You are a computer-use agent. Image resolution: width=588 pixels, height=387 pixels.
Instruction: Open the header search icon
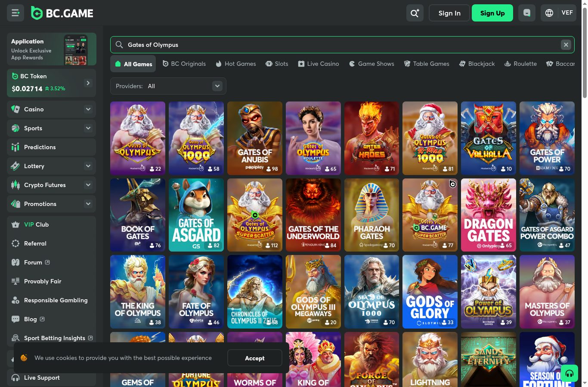415,13
